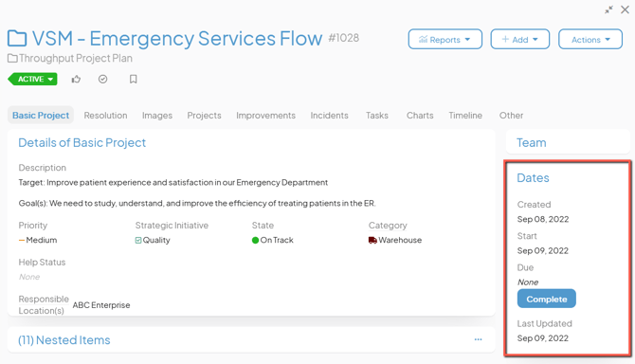The image size is (635, 364).
Task: Open the ACTIVE status dropdown
Action: (x=33, y=79)
